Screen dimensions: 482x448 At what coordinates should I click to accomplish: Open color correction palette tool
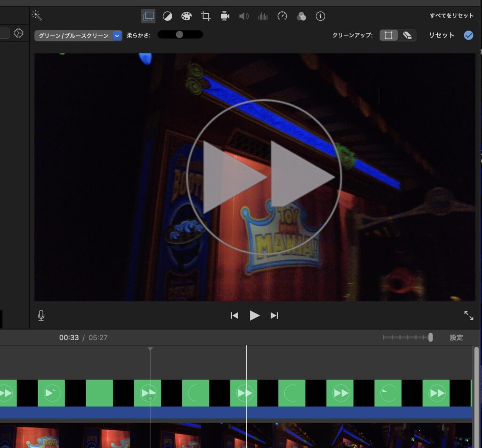coord(186,16)
